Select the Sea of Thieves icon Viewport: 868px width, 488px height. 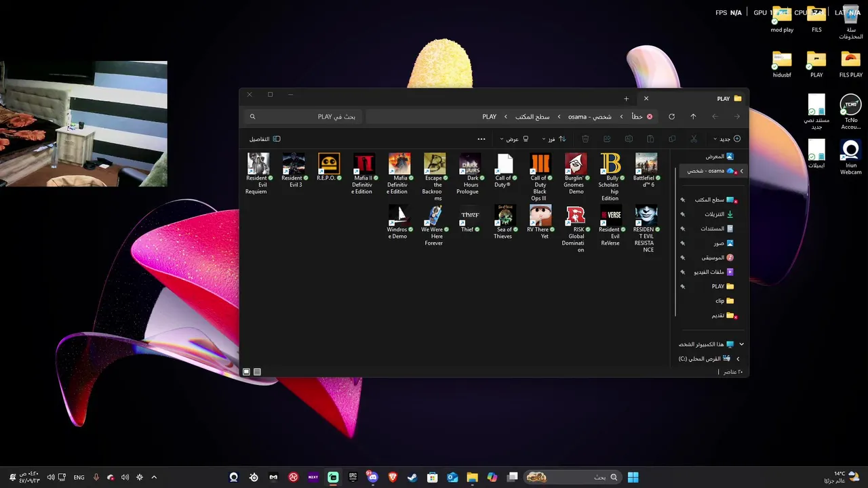tap(505, 222)
